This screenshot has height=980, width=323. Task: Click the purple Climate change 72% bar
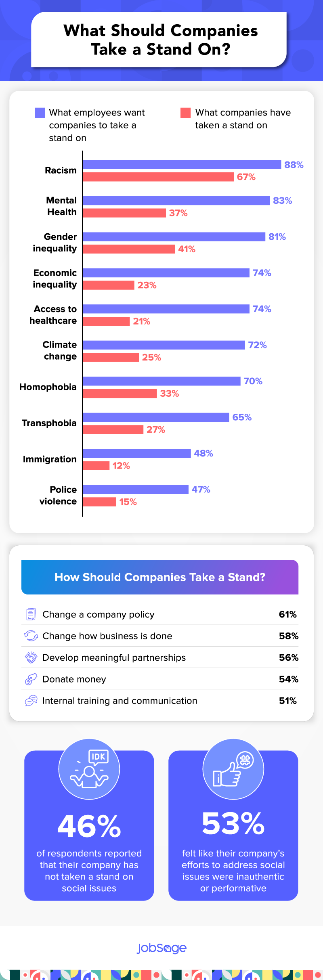tap(164, 345)
